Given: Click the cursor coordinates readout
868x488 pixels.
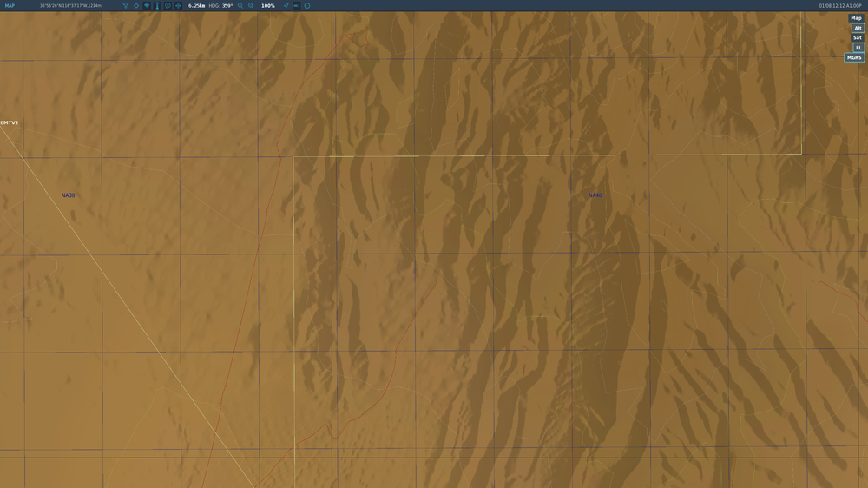Looking at the screenshot, I should pyautogui.click(x=70, y=5).
